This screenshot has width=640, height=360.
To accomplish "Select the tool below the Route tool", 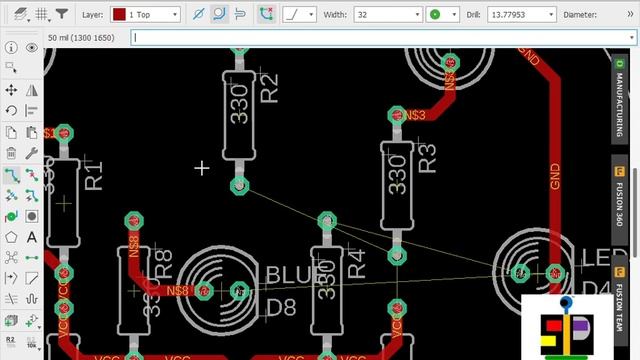I will [11, 196].
